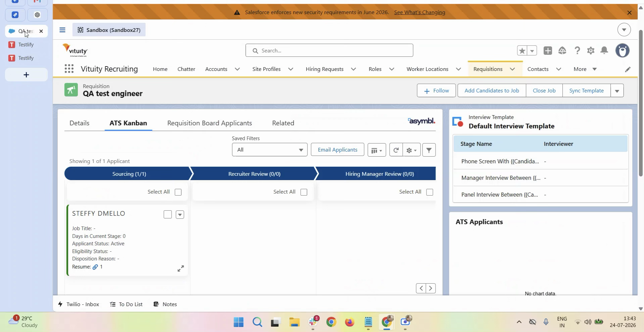644x332 pixels.
Task: Open the Twilio Inbox utility
Action: coord(79,304)
